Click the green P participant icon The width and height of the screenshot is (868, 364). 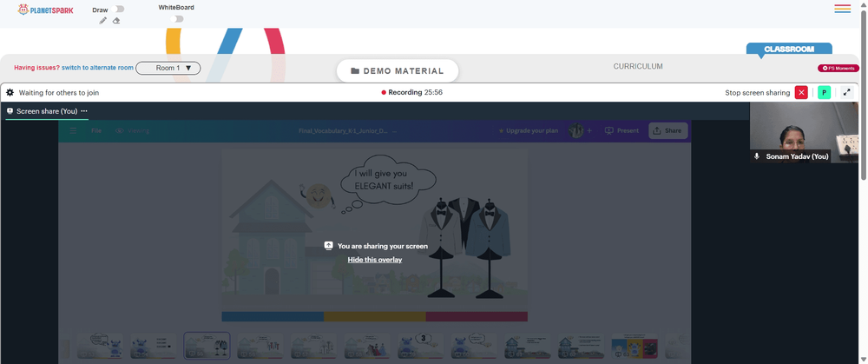pyautogui.click(x=825, y=93)
